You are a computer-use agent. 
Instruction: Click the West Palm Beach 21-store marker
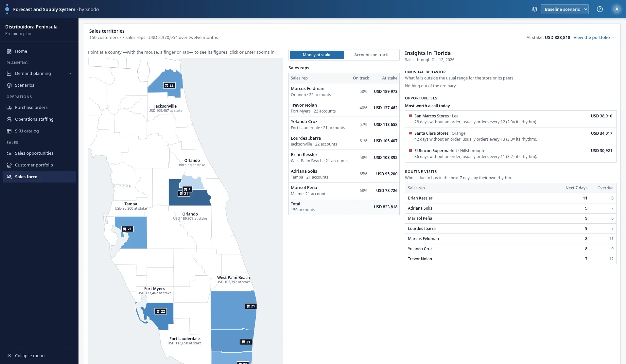click(251, 306)
